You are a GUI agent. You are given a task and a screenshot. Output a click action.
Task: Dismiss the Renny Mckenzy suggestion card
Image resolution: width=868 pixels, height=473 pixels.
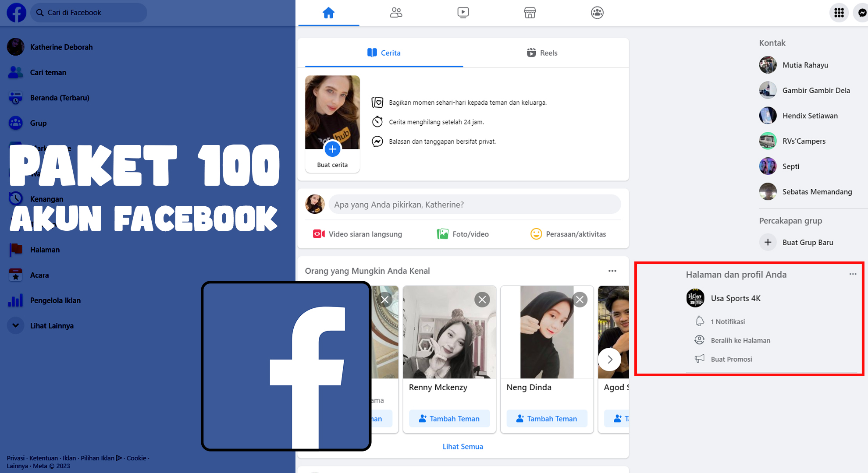pyautogui.click(x=482, y=300)
